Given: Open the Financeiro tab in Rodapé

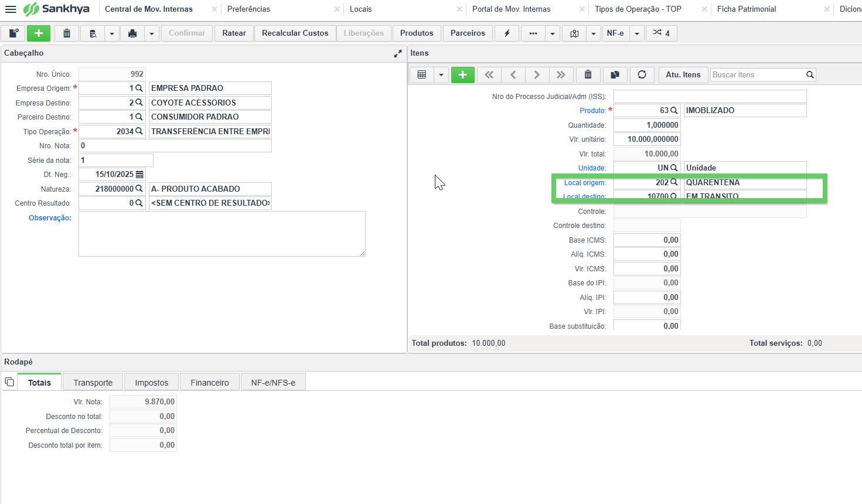Looking at the screenshot, I should (209, 382).
